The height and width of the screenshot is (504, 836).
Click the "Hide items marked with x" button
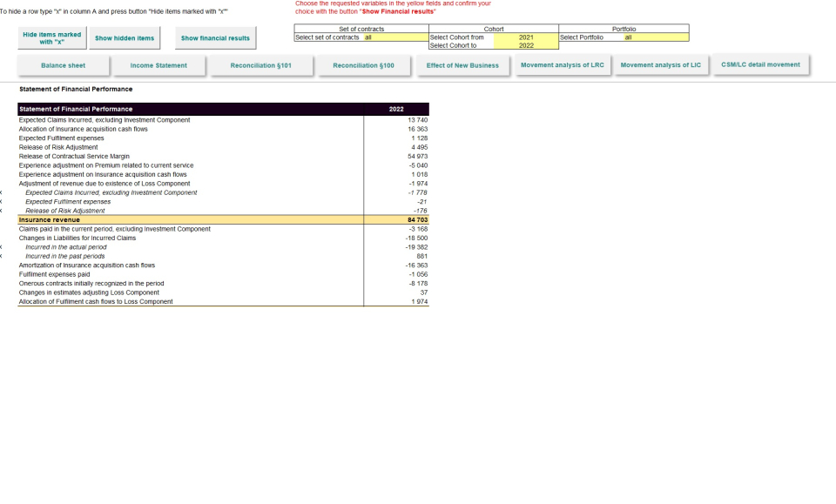pyautogui.click(x=51, y=38)
